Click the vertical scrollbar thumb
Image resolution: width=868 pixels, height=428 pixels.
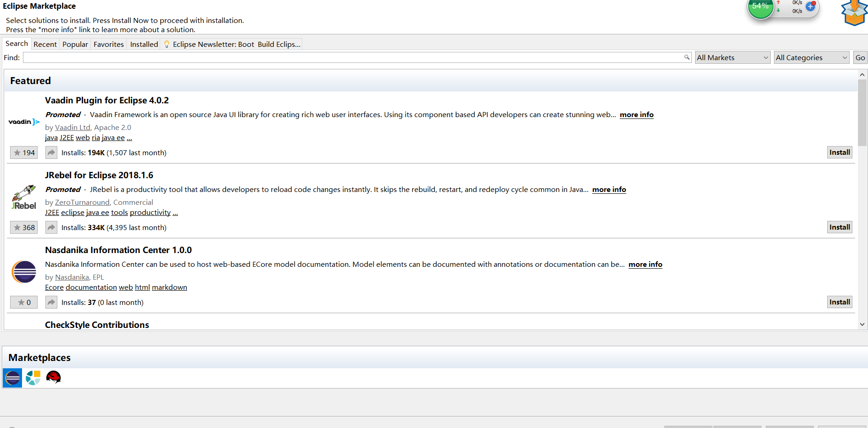tap(862, 113)
